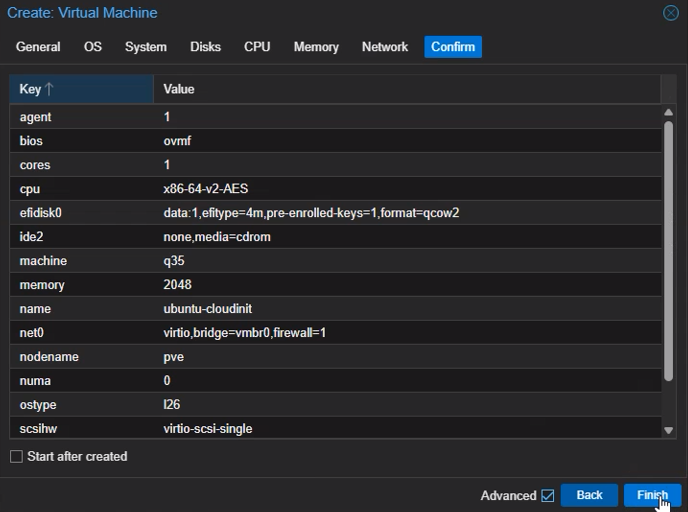Screen dimensions: 688x512
Task: Click the scrollbar up arrow
Action: (x=669, y=113)
